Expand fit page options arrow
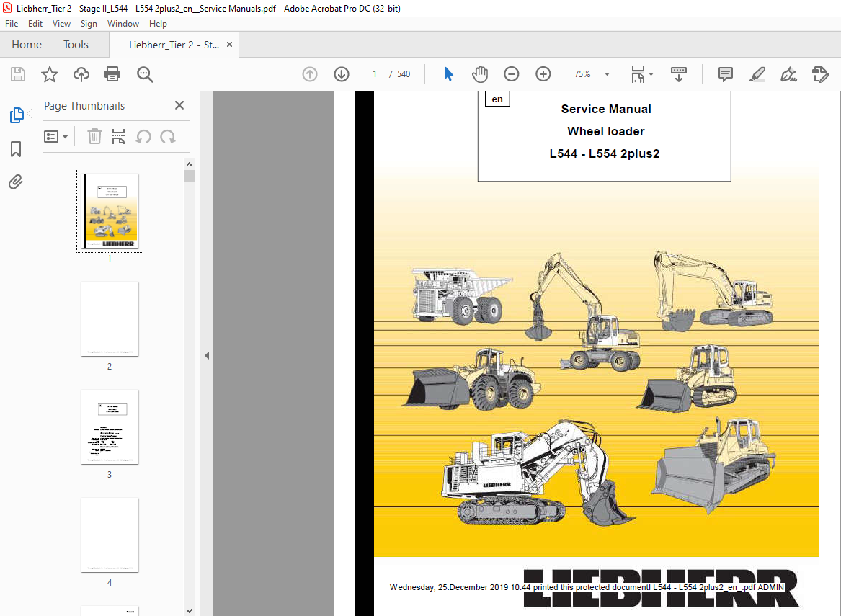This screenshot has height=616, width=841. [x=651, y=74]
